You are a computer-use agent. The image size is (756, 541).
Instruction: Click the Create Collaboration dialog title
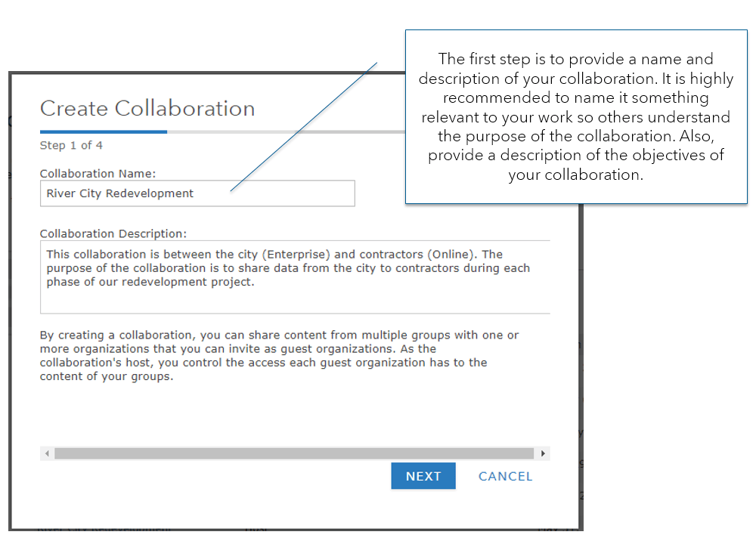[x=147, y=108]
